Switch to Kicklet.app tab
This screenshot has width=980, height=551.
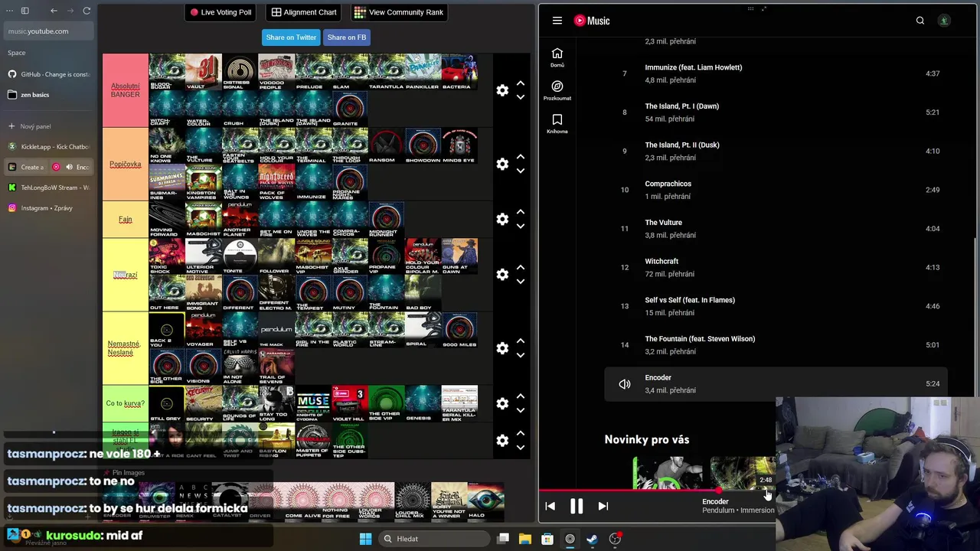pos(48,146)
